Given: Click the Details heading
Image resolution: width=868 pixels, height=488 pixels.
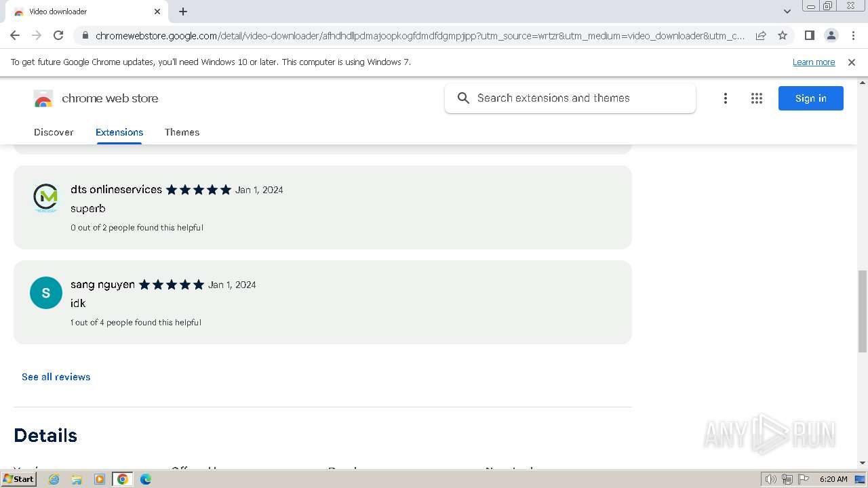Looking at the screenshot, I should pyautogui.click(x=45, y=435).
